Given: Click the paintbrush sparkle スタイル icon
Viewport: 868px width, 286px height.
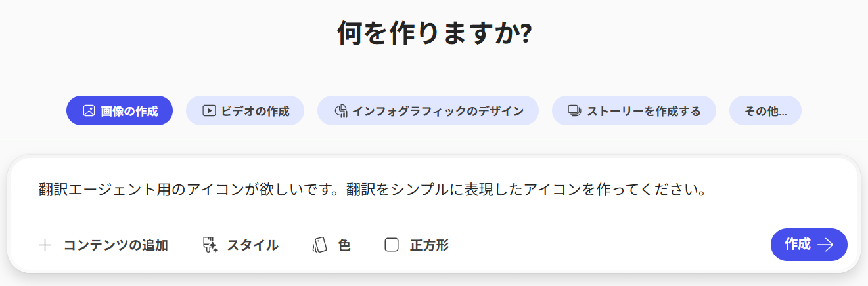Looking at the screenshot, I should (210, 245).
